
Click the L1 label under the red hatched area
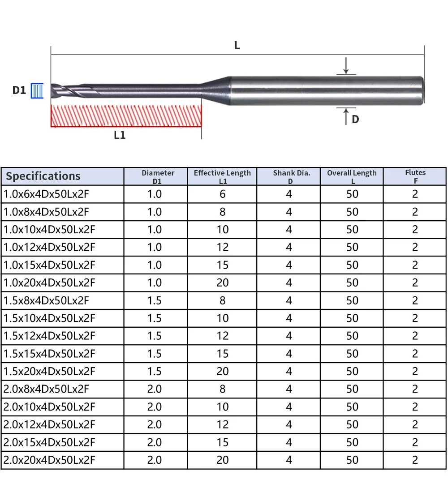120,135
